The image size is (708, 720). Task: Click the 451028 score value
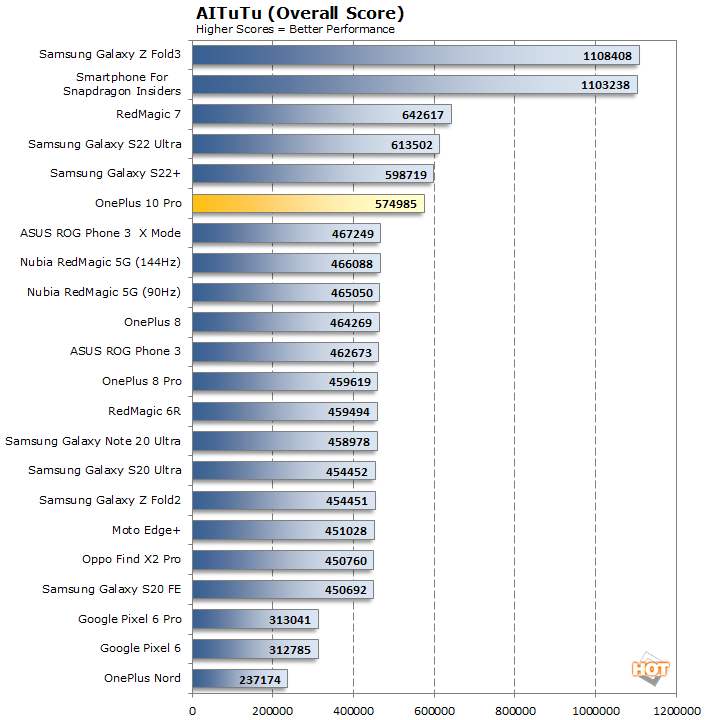(346, 531)
